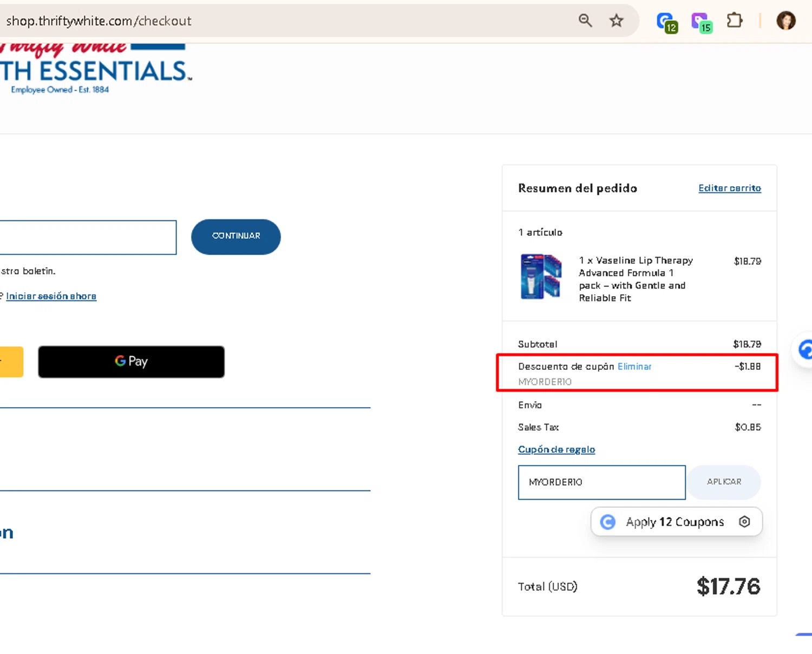Click the 1 artículo label

[540, 232]
